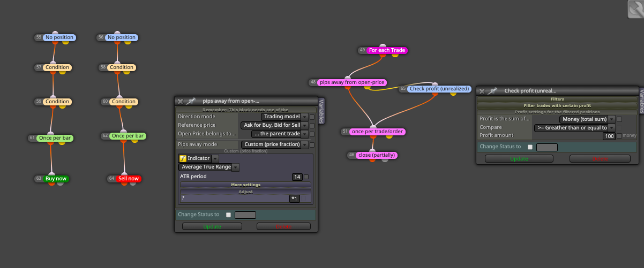Select the Sell now block
Screen dimensions: 644x268
point(129,178)
